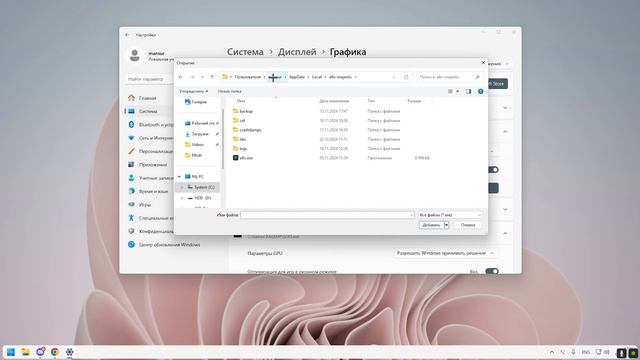Open Home in Settings sidebar

(x=147, y=98)
